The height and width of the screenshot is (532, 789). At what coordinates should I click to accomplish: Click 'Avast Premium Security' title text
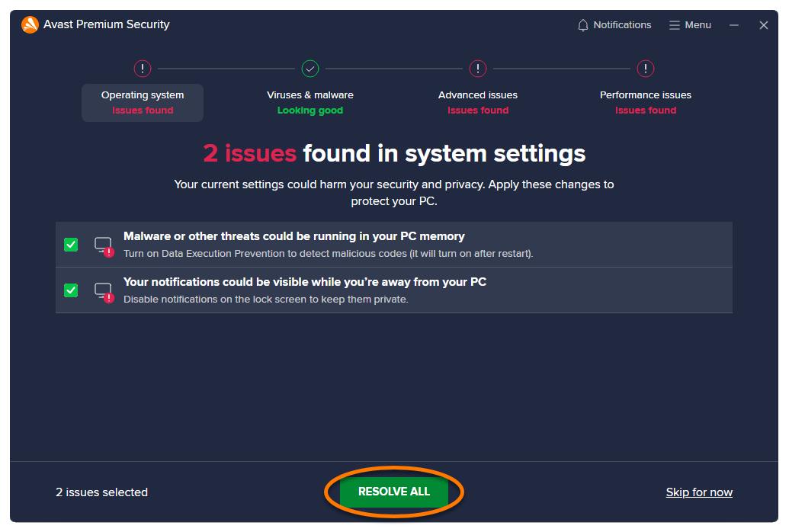tap(107, 24)
